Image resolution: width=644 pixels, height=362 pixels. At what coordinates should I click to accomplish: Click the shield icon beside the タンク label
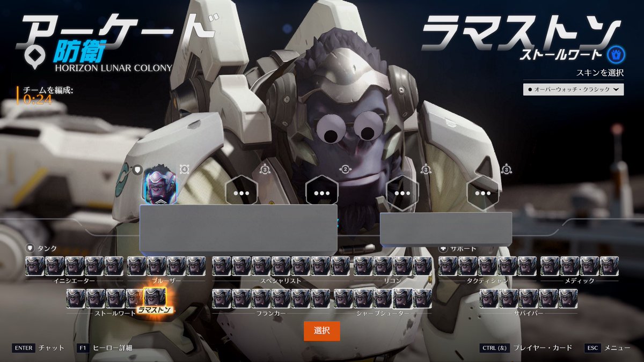click(x=30, y=248)
